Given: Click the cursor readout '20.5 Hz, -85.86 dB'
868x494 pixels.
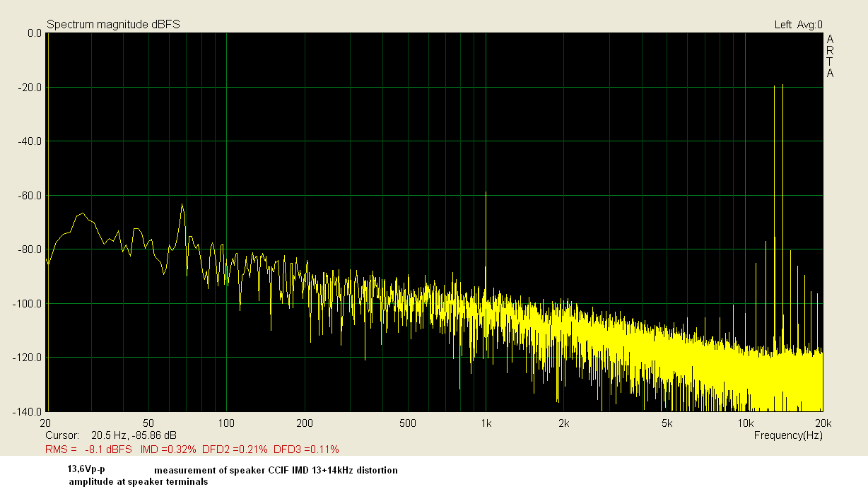Looking at the screenshot, I should coord(134,435).
